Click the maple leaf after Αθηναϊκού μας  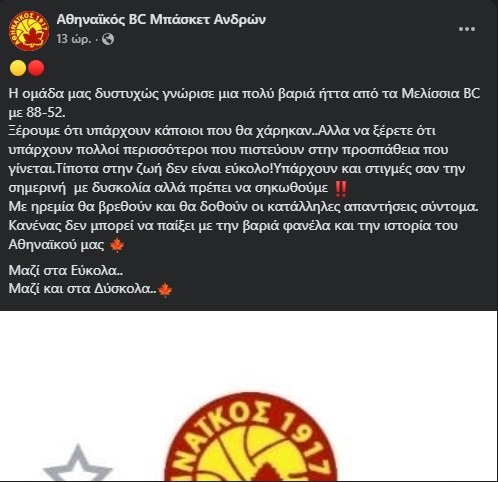coord(117,246)
